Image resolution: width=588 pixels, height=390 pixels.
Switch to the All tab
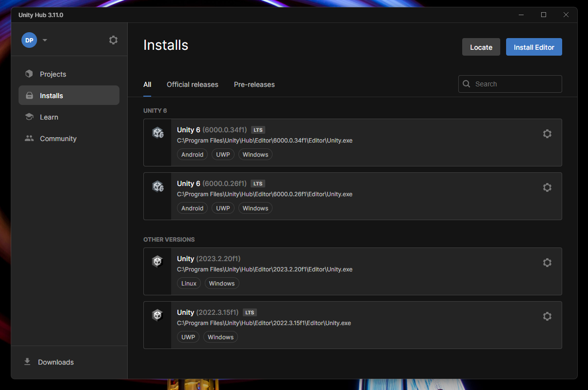tap(147, 84)
